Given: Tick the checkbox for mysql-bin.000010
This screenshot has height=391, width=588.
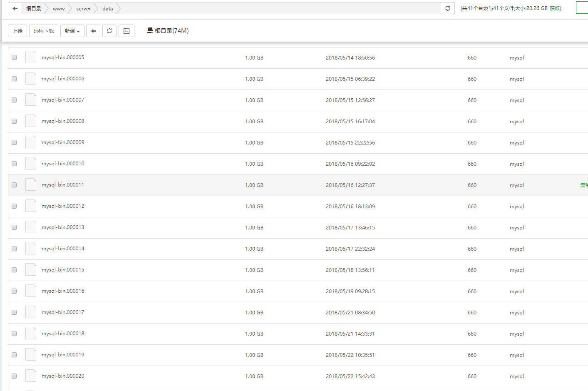Looking at the screenshot, I should (x=14, y=164).
